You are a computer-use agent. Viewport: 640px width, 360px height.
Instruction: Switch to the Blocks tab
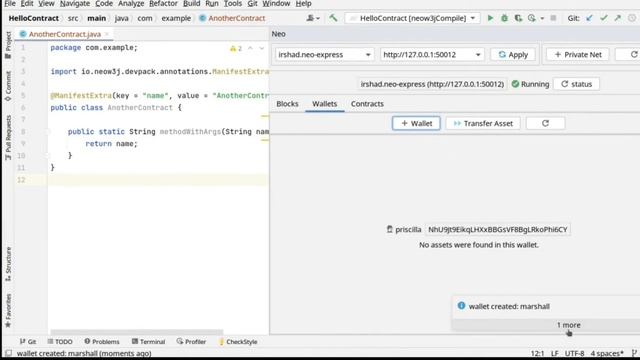point(287,104)
